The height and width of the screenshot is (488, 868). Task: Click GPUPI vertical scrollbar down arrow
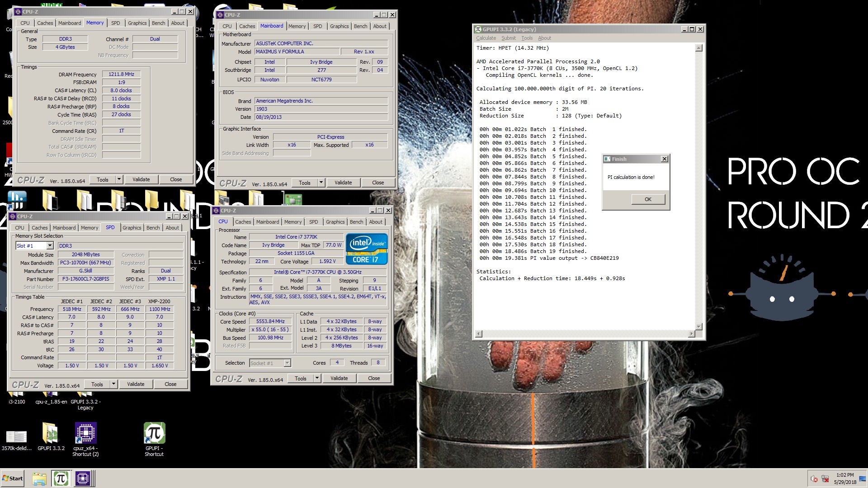coord(698,326)
